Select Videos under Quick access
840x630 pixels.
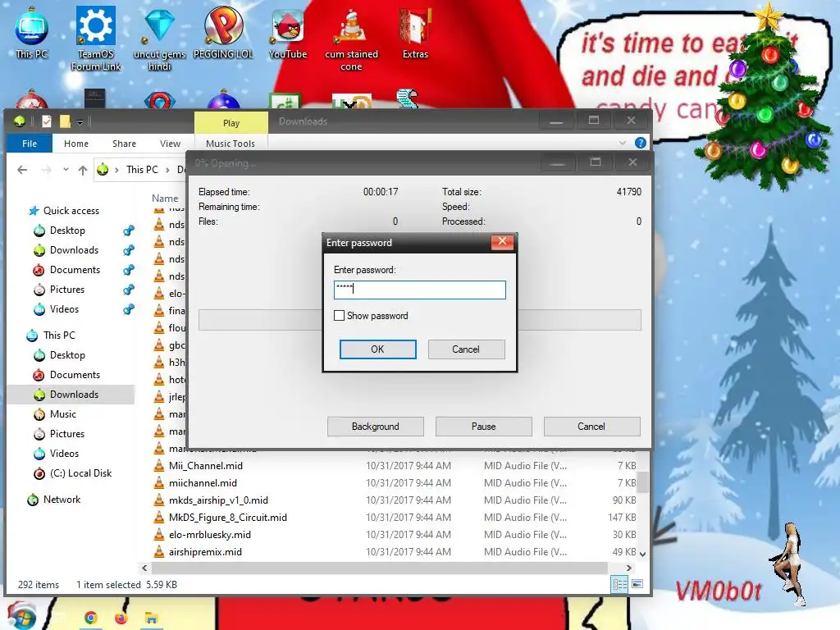[64, 309]
